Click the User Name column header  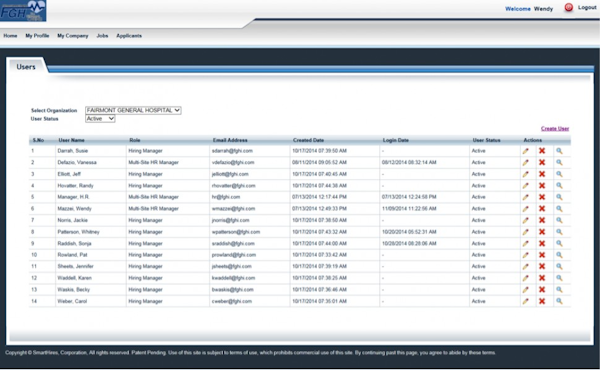[72, 140]
